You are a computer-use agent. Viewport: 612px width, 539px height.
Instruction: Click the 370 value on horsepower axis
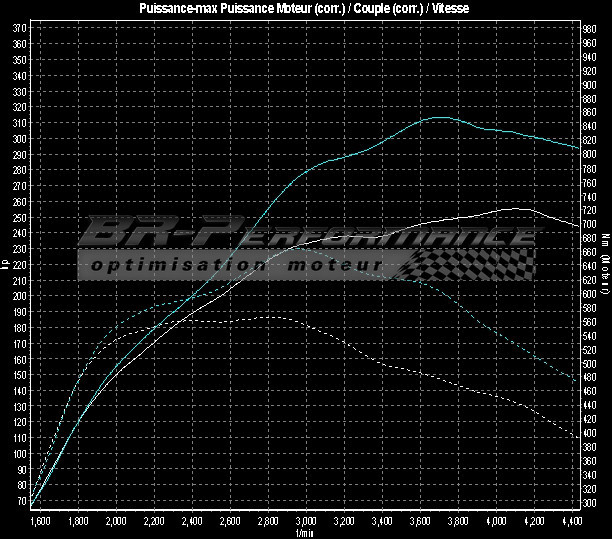pos(20,28)
